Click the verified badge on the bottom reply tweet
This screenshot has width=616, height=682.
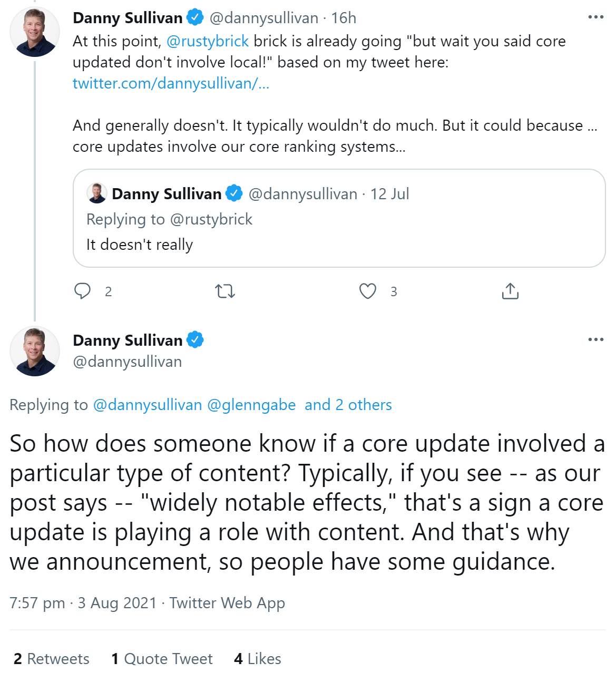coord(197,339)
